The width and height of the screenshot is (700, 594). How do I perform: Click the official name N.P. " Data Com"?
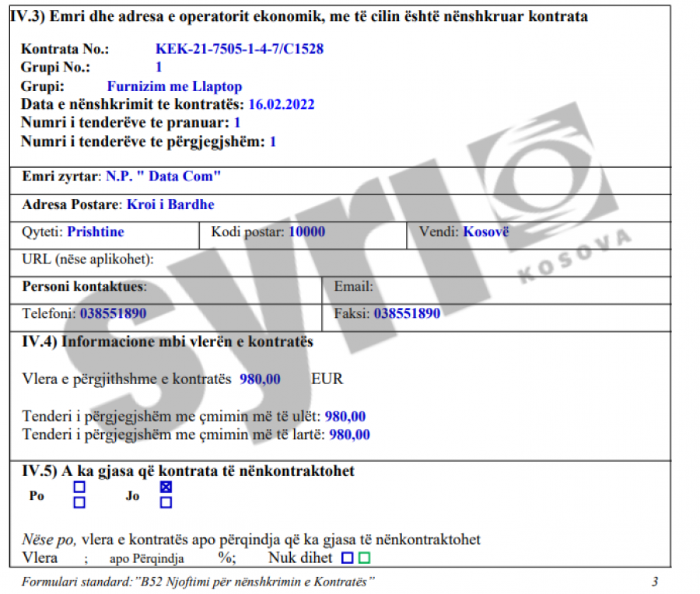163,176
